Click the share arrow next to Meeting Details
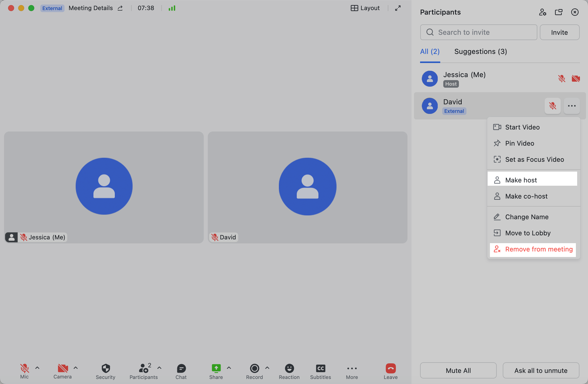The image size is (588, 384). coord(120,8)
